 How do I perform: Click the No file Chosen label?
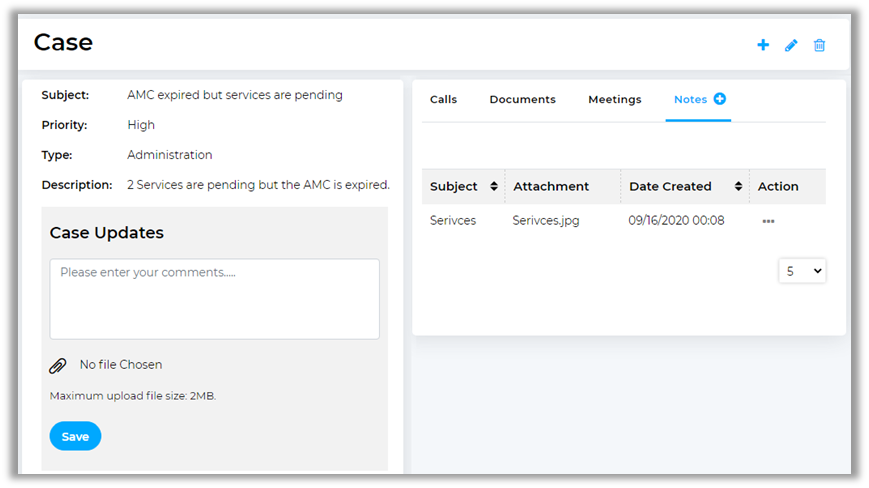tap(120, 365)
